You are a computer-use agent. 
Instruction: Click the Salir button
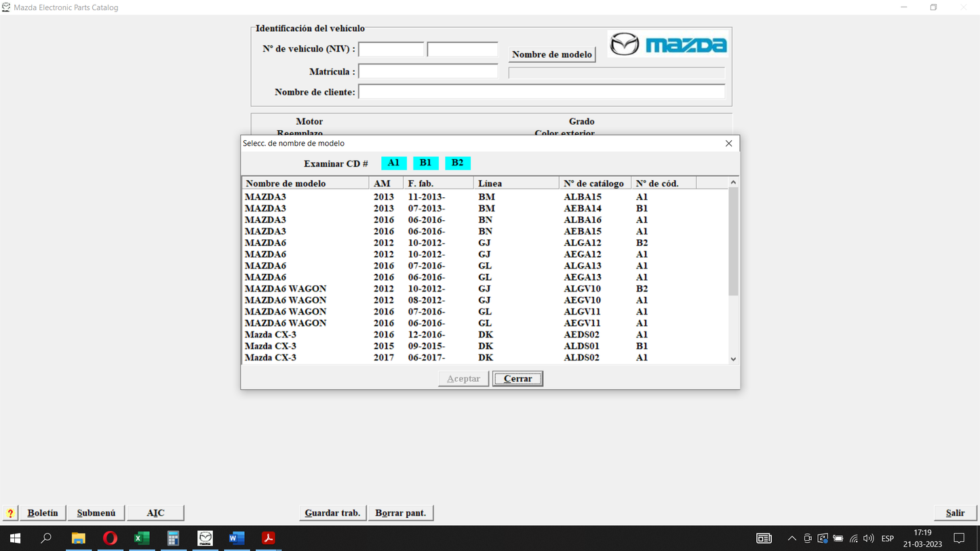955,513
